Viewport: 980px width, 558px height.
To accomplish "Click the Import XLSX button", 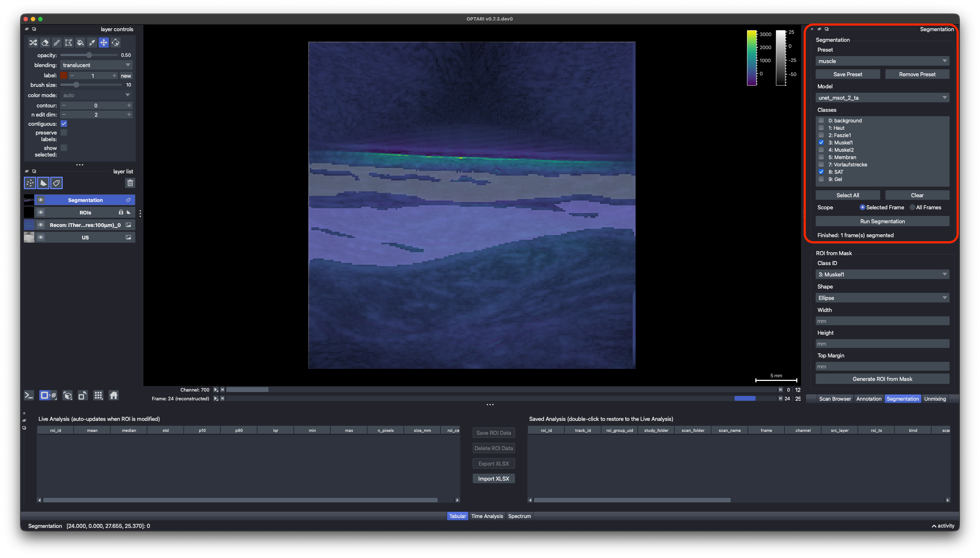I will 494,479.
